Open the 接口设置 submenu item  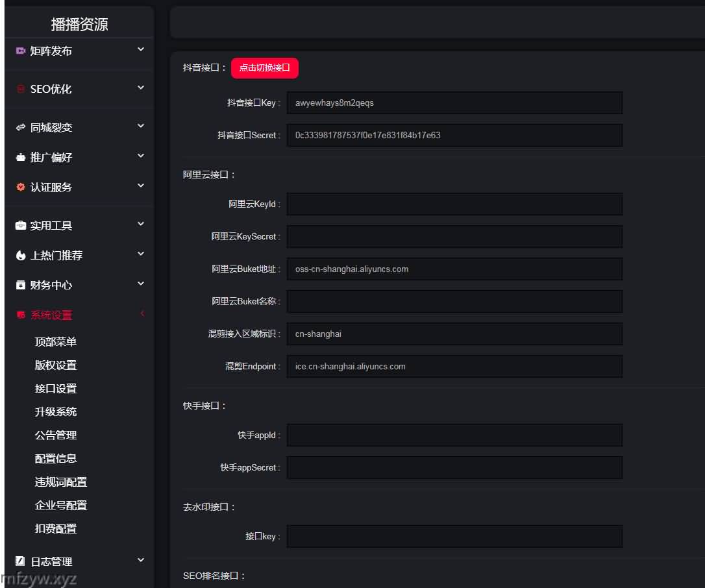[56, 388]
